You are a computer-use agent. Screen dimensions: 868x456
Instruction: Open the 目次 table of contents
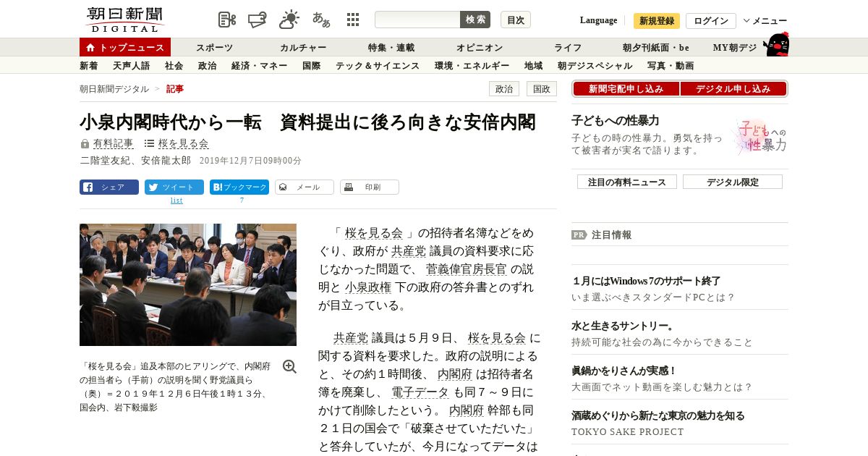point(516,20)
